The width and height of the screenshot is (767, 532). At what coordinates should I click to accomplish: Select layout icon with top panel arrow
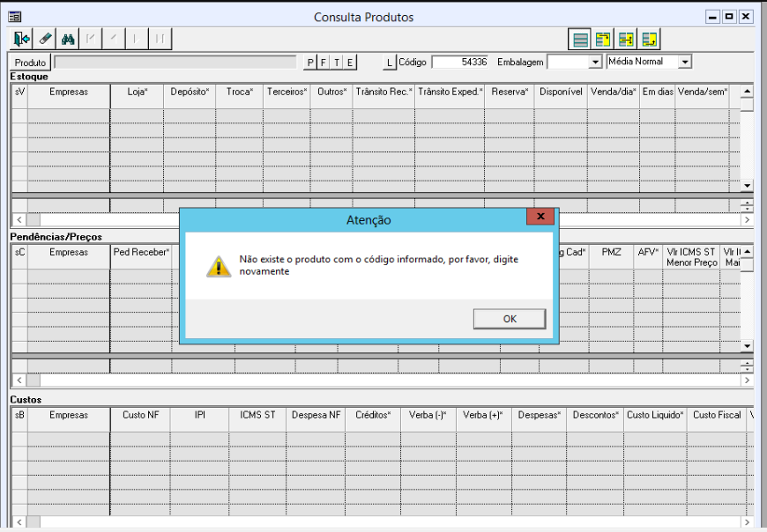pos(603,39)
